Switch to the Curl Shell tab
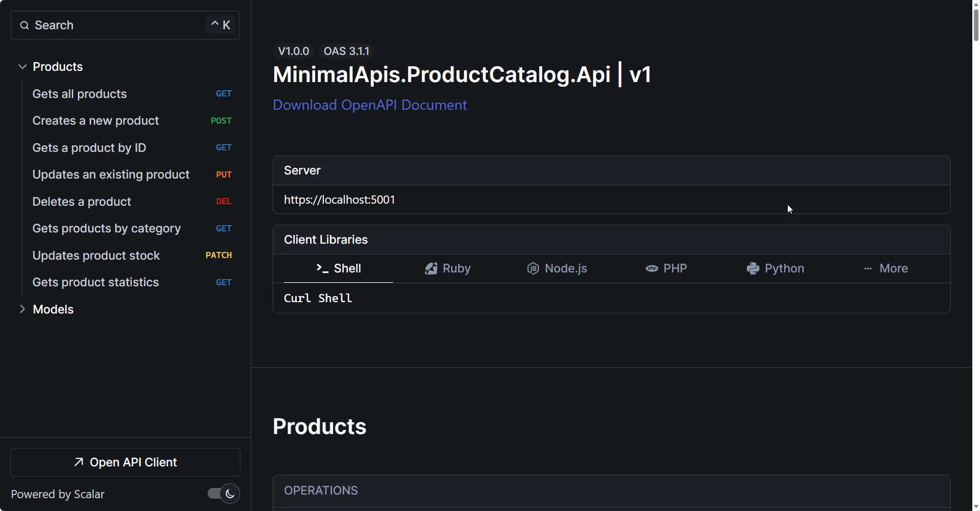980x511 pixels. point(318,298)
